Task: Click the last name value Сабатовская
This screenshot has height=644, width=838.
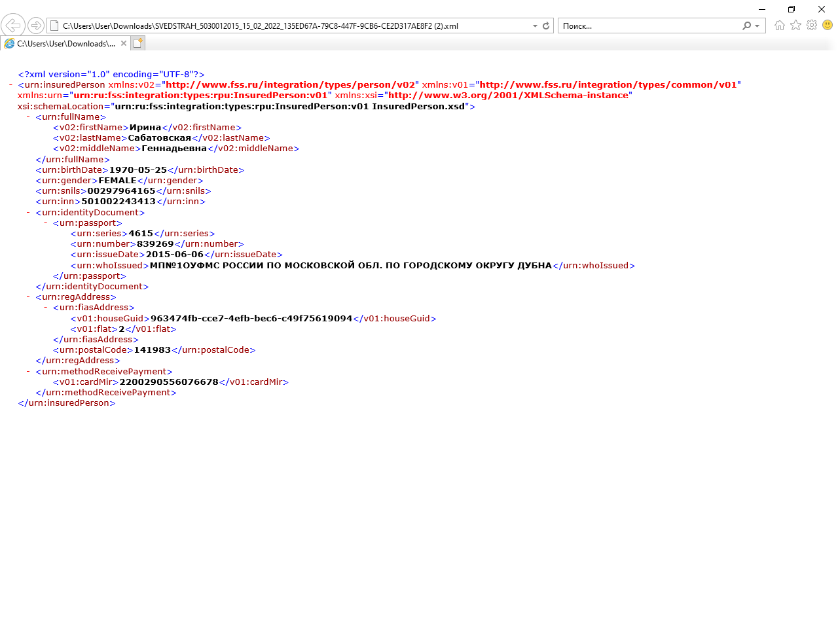Action: pos(160,138)
